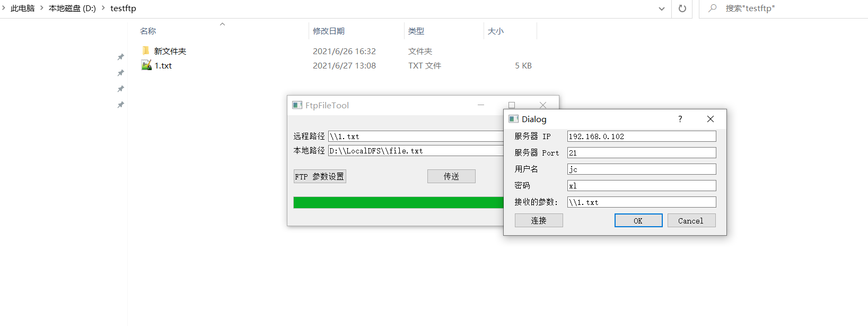The width and height of the screenshot is (868, 326).
Task: Go to 此电脑 in breadcrumb
Action: pos(23,8)
